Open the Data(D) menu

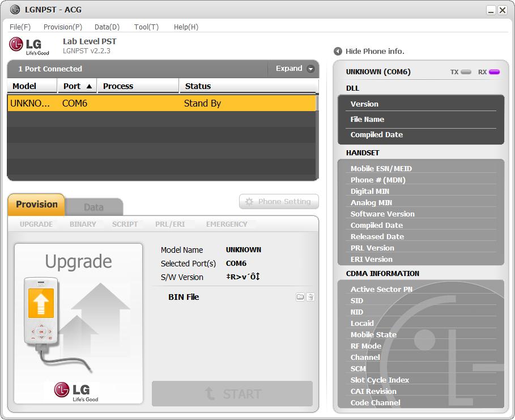click(107, 27)
